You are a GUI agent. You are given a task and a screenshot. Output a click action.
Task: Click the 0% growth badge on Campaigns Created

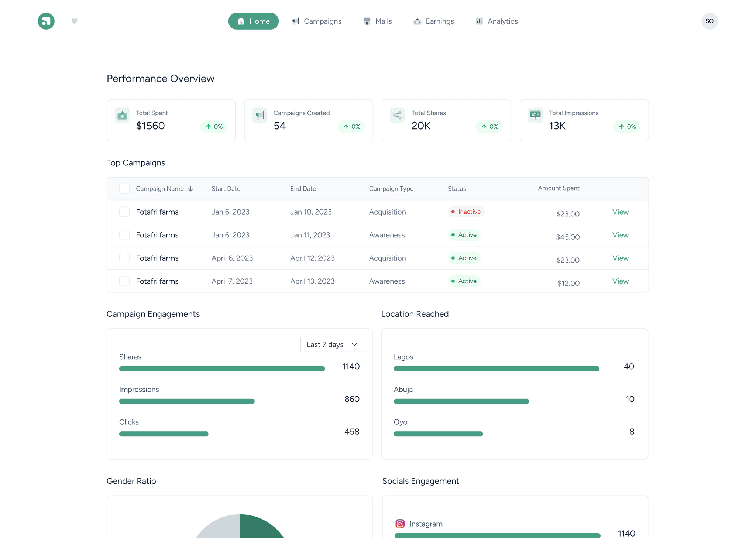(351, 127)
